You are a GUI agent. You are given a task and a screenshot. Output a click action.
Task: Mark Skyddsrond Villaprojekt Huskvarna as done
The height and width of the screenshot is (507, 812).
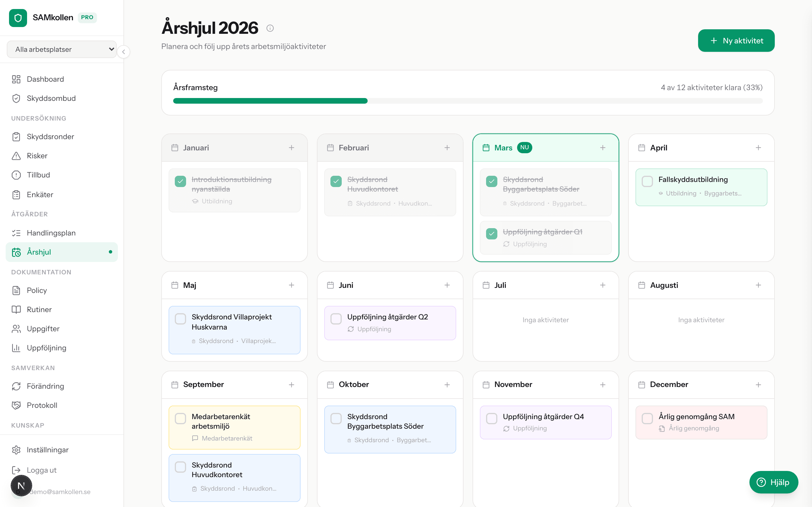pos(180,319)
